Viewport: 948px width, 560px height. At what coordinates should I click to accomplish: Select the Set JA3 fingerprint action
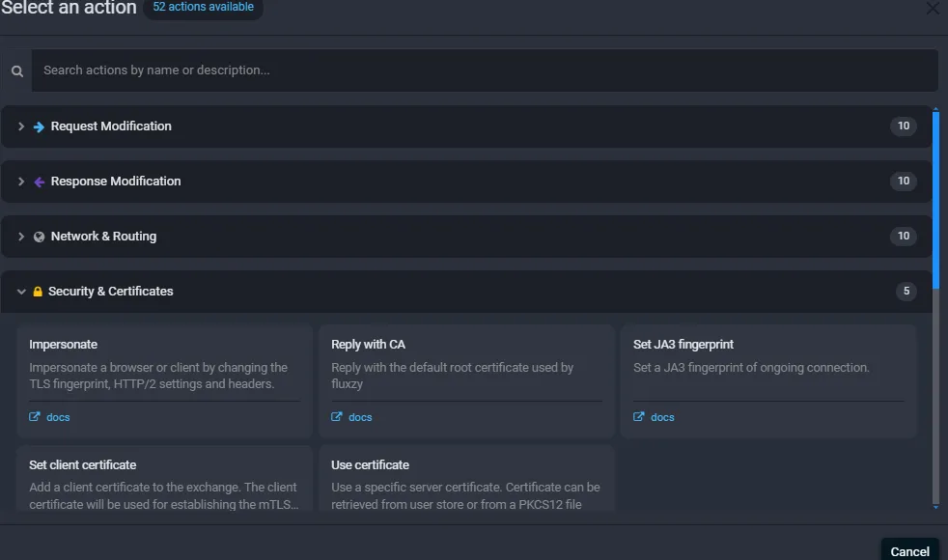click(768, 381)
